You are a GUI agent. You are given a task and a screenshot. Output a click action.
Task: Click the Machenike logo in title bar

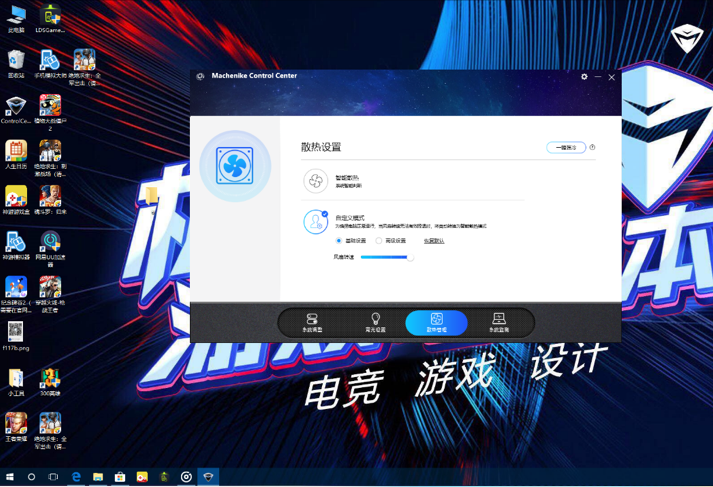200,76
